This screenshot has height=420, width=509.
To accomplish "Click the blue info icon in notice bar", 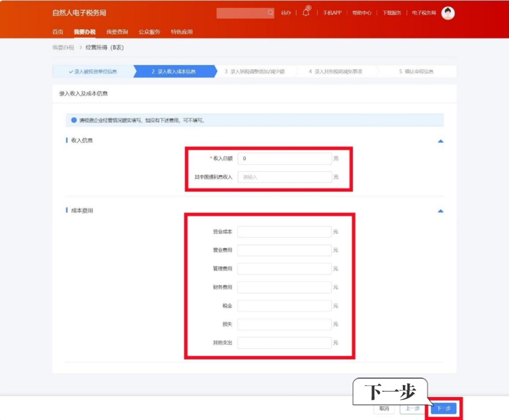I will 74,120.
